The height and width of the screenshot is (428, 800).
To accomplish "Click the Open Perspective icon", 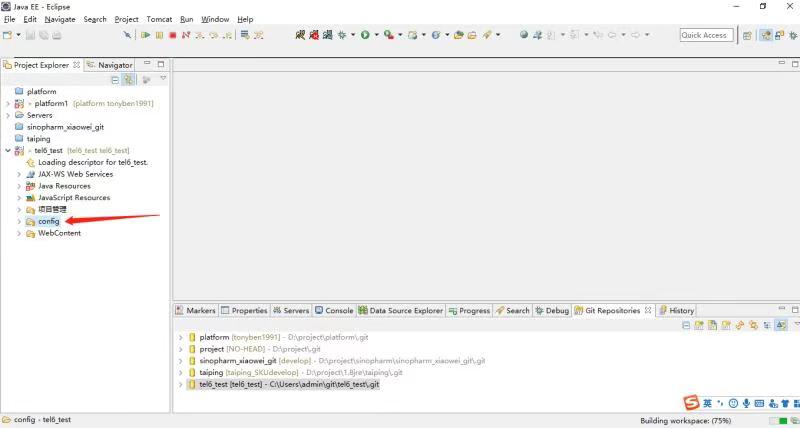I will [x=747, y=35].
